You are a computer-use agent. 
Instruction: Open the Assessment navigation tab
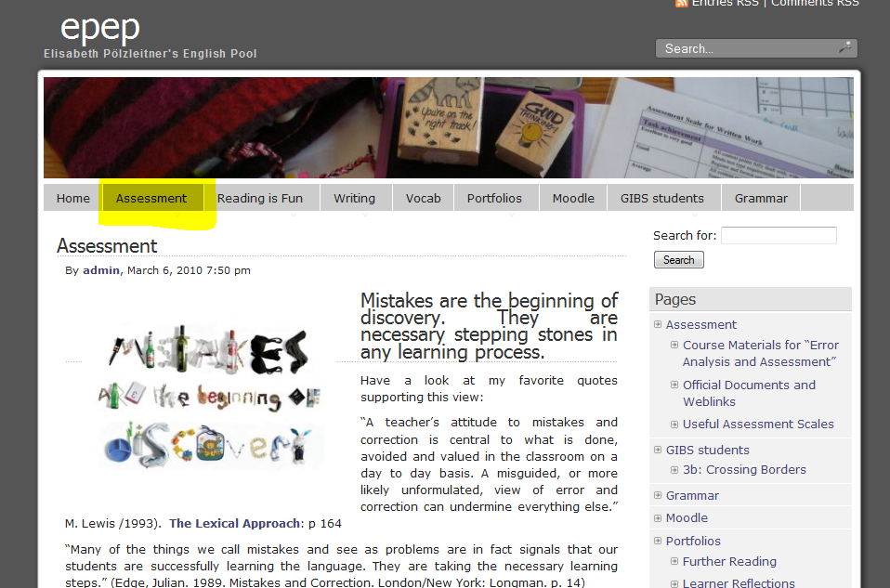[x=151, y=198]
